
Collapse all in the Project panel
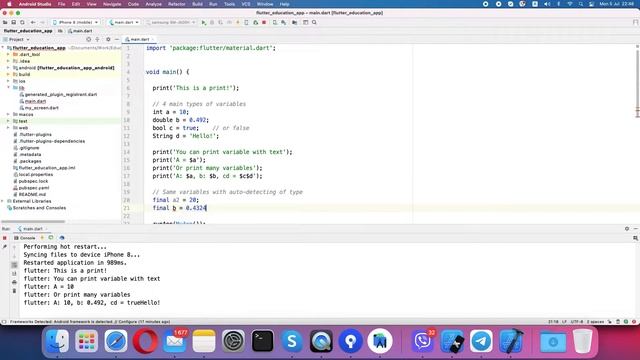pyautogui.click(x=97, y=39)
